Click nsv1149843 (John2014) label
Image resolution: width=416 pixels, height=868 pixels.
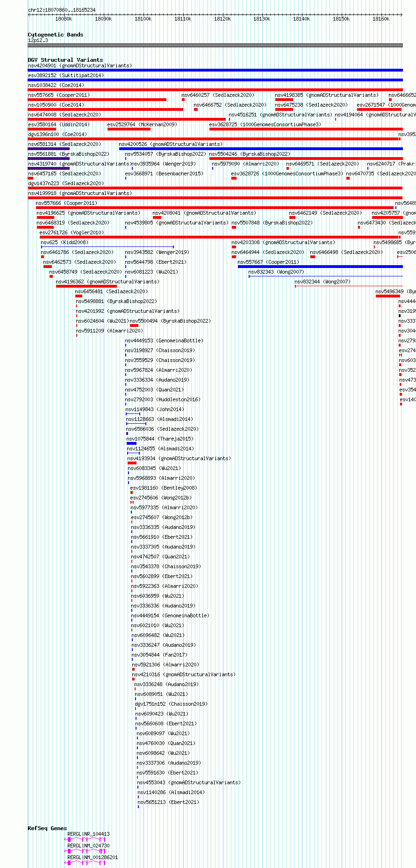tap(155, 409)
